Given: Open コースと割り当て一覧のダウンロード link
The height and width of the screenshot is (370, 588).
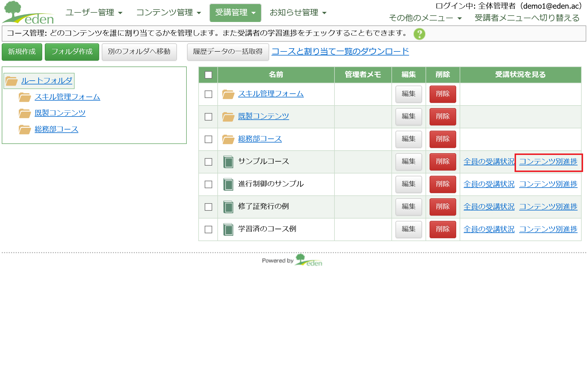Looking at the screenshot, I should 340,51.
